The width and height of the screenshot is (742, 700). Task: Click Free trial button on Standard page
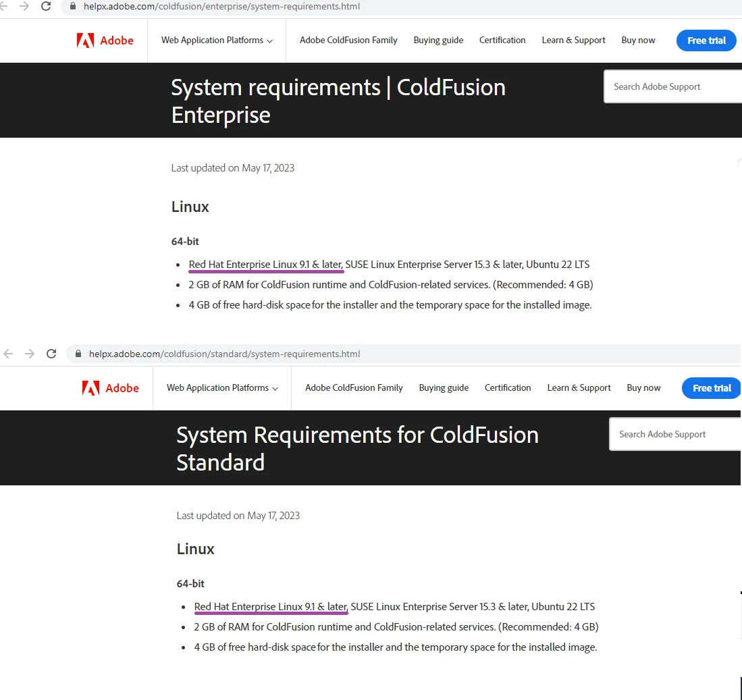pos(711,388)
